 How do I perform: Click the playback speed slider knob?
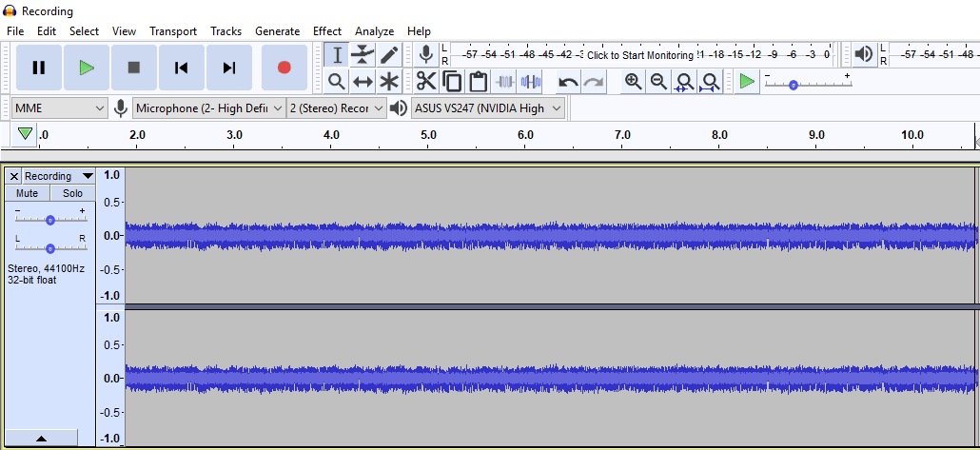click(x=794, y=85)
